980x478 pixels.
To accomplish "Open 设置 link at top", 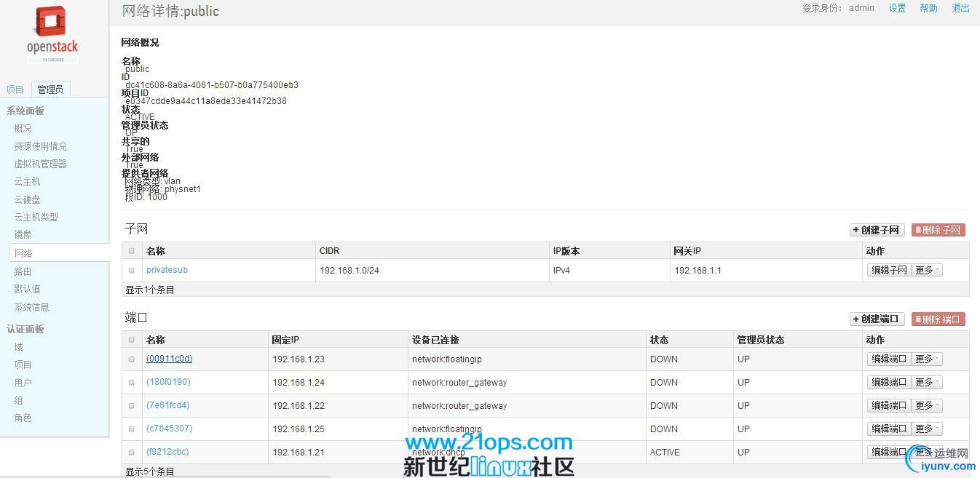I will 898,8.
